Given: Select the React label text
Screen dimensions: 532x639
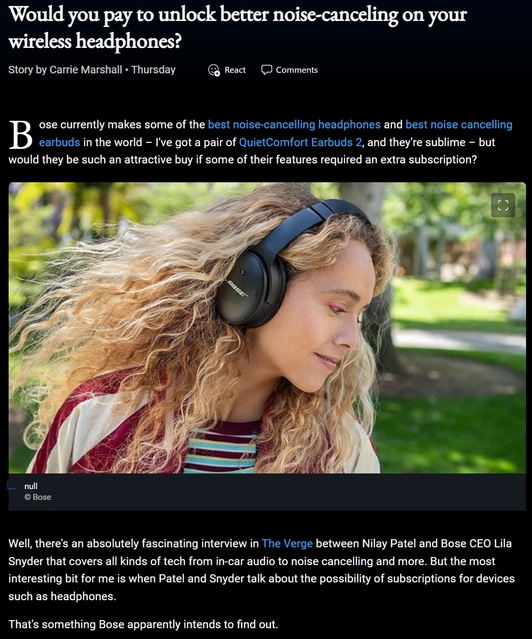Looking at the screenshot, I should 235,70.
